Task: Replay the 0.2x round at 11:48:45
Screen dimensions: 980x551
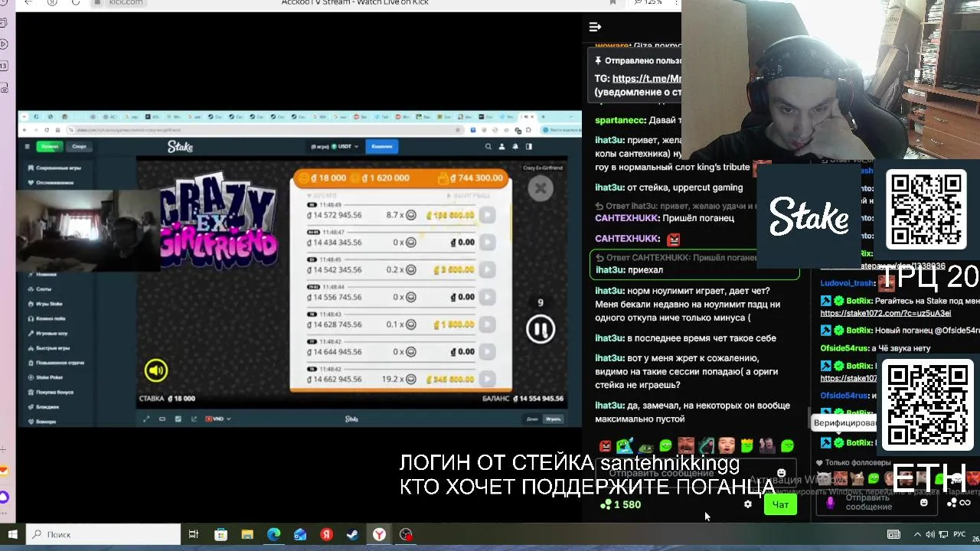Action: point(487,270)
